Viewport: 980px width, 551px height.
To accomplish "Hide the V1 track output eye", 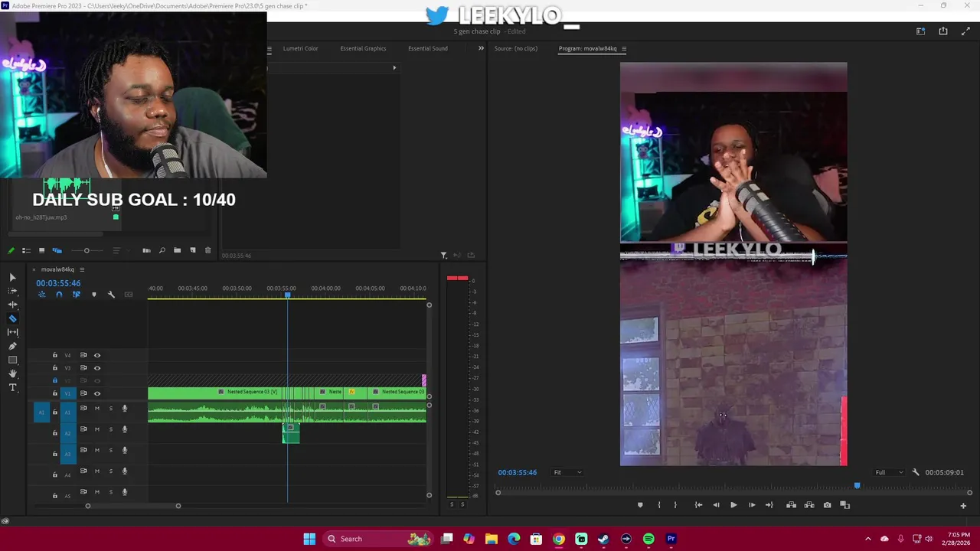I will point(97,393).
